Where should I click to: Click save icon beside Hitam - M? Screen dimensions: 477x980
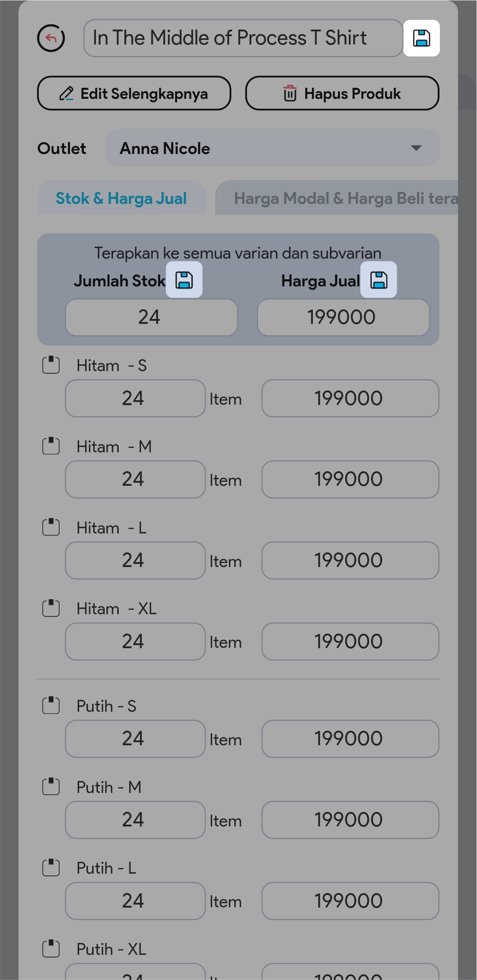pyautogui.click(x=51, y=446)
